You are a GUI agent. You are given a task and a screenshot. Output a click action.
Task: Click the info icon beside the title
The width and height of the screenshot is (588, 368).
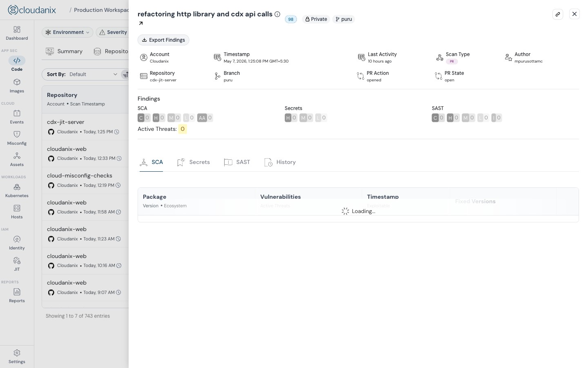(x=277, y=14)
